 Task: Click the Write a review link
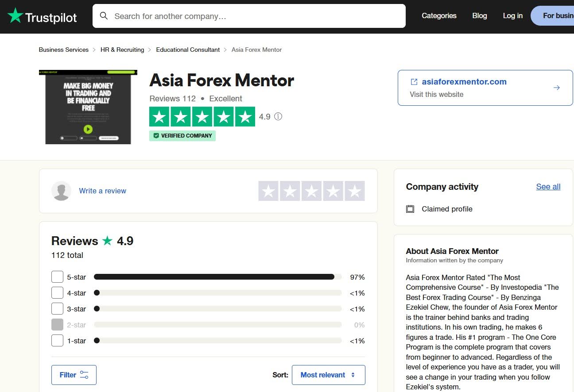[x=103, y=191]
